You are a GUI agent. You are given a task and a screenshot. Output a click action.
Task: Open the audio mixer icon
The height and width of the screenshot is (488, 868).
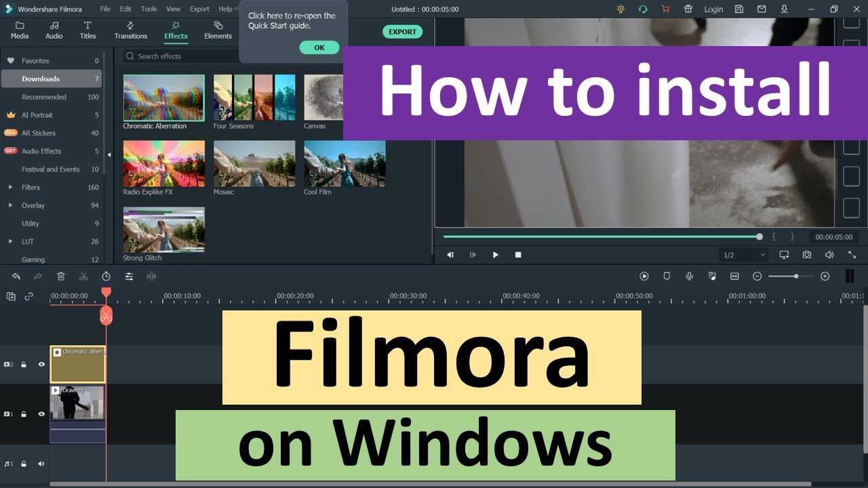tap(712, 277)
